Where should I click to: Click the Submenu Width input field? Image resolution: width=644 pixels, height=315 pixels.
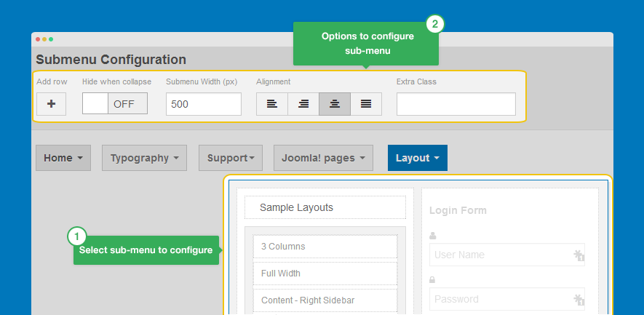203,104
